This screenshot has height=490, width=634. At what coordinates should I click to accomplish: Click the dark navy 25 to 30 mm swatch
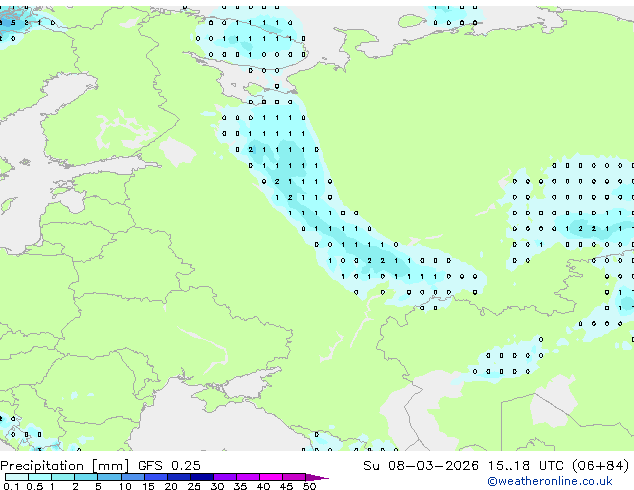(x=201, y=477)
